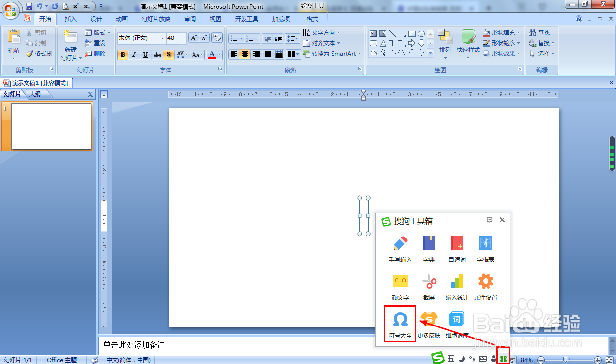Open the character spacing AV dropdown
This screenshot has height=364, width=616.
coord(182,55)
